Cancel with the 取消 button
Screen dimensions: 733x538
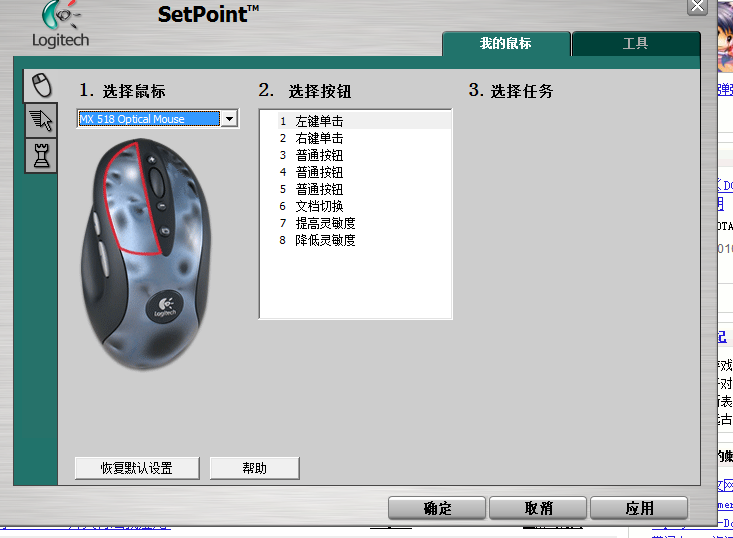pyautogui.click(x=538, y=508)
